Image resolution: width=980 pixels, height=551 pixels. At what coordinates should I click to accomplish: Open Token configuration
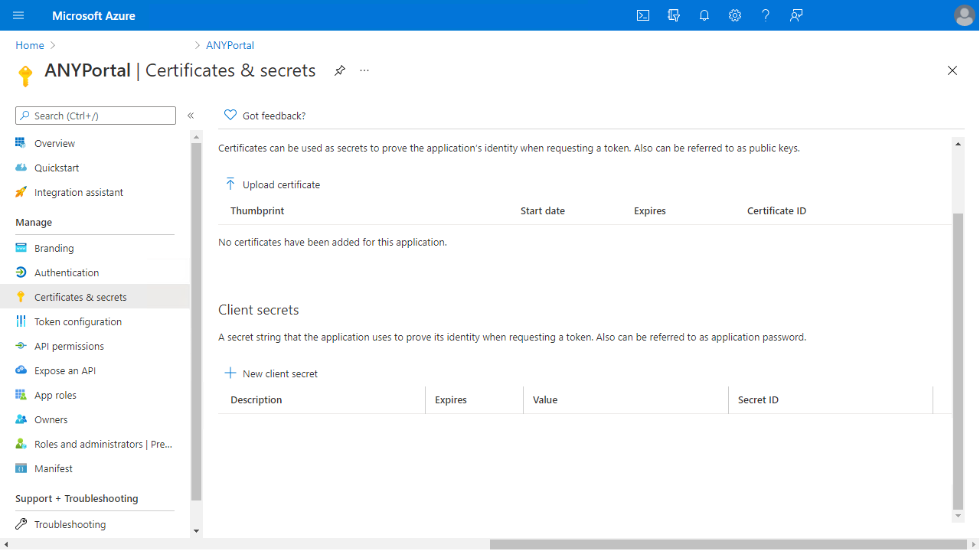click(x=78, y=321)
